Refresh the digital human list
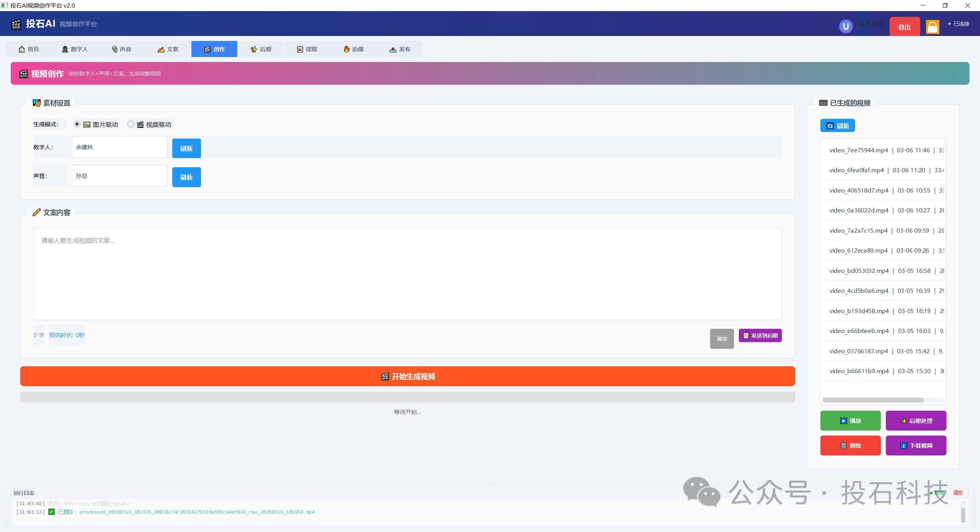 click(x=186, y=149)
